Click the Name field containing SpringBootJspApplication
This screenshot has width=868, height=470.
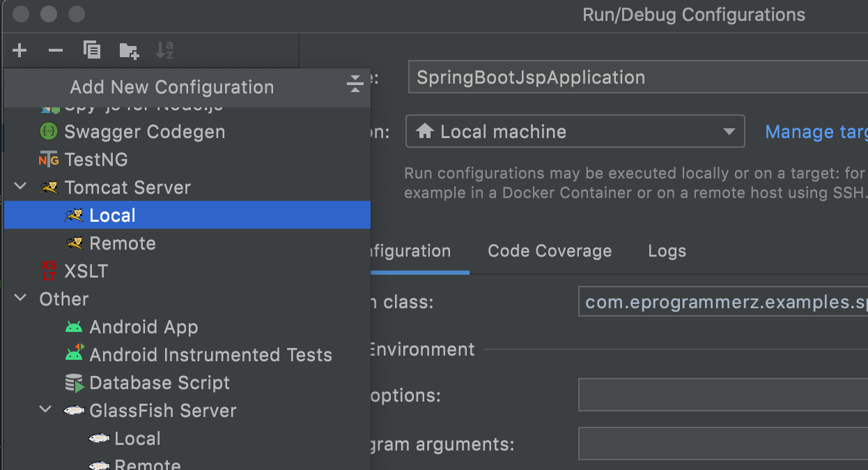(x=638, y=77)
